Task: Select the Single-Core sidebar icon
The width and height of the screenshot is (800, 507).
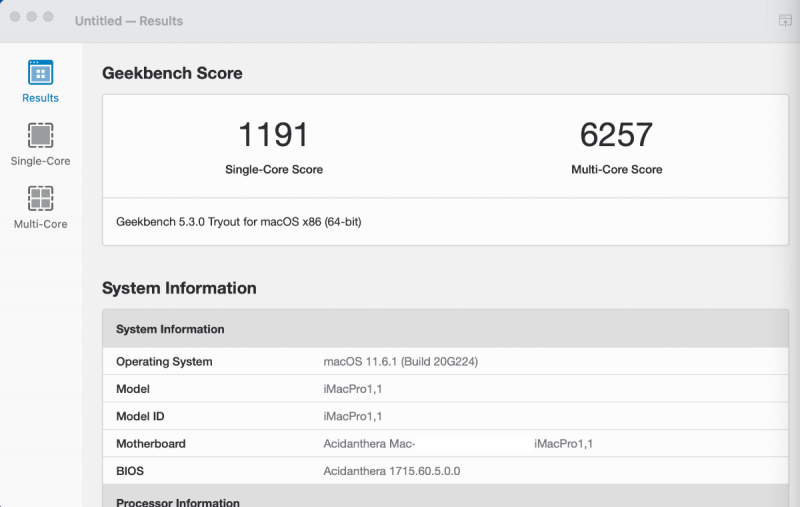Action: [40, 135]
